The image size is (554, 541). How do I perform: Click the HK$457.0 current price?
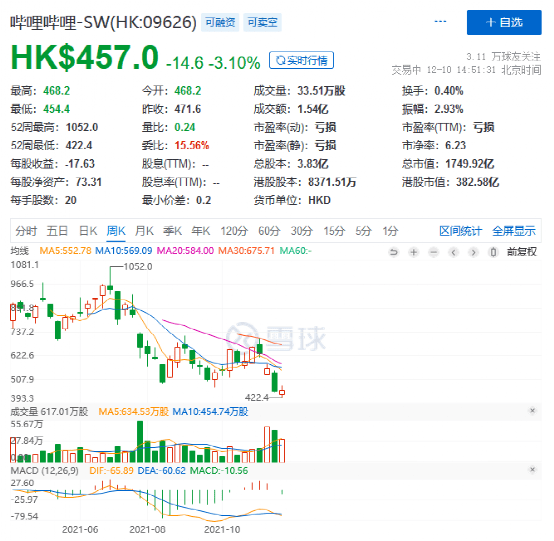84,57
